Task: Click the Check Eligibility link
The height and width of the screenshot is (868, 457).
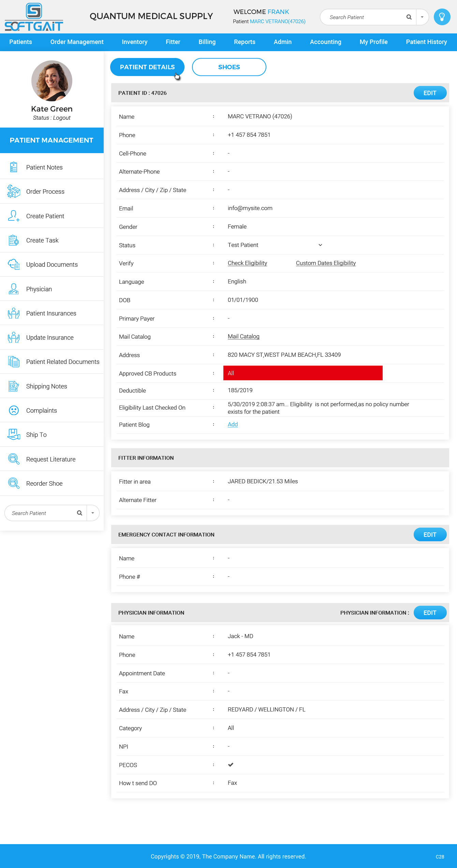Action: coord(247,263)
